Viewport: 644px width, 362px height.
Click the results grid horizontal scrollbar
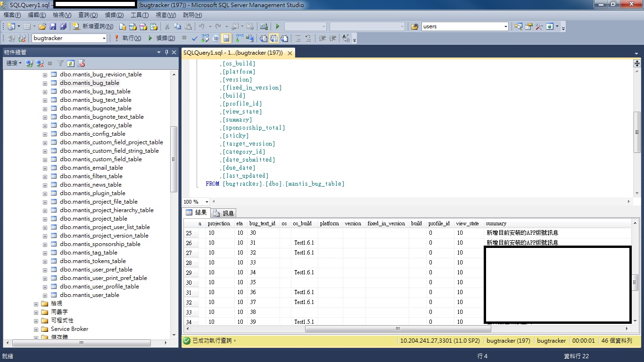click(397, 329)
